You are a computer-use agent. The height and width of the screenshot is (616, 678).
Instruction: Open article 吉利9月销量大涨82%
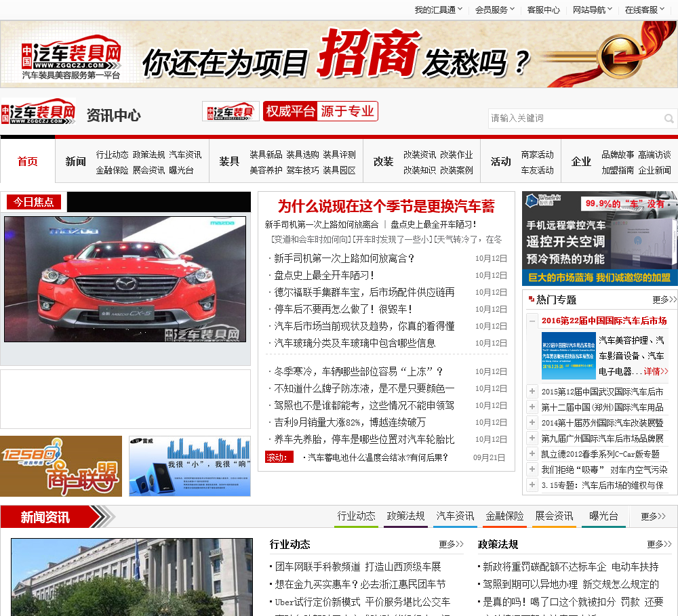pyautogui.click(x=350, y=422)
